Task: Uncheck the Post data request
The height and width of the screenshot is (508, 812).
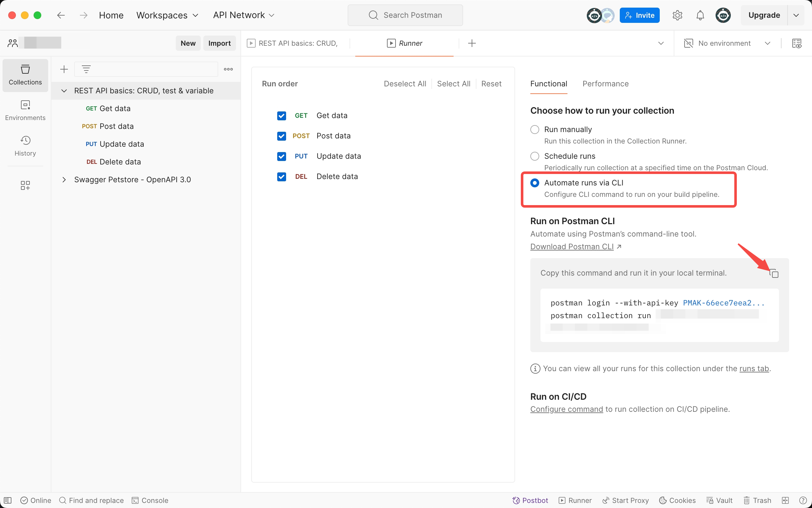Action: tap(282, 136)
